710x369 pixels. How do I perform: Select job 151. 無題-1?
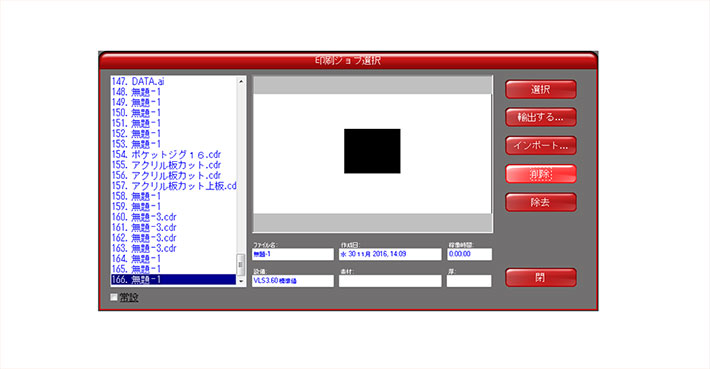coord(174,123)
